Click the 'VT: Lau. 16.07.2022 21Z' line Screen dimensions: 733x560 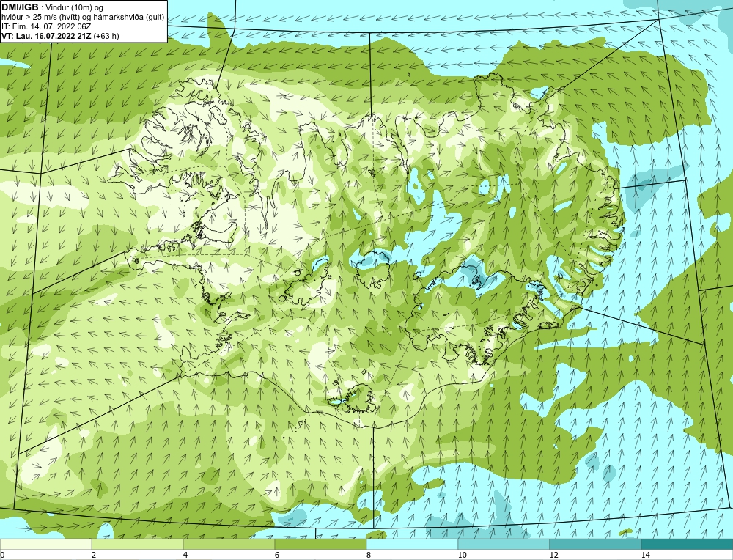click(46, 36)
